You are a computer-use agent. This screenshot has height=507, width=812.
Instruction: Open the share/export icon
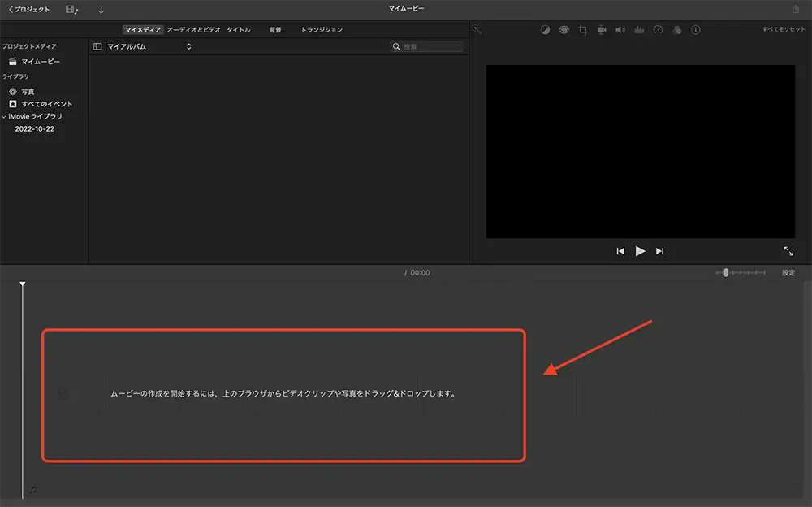click(x=796, y=9)
